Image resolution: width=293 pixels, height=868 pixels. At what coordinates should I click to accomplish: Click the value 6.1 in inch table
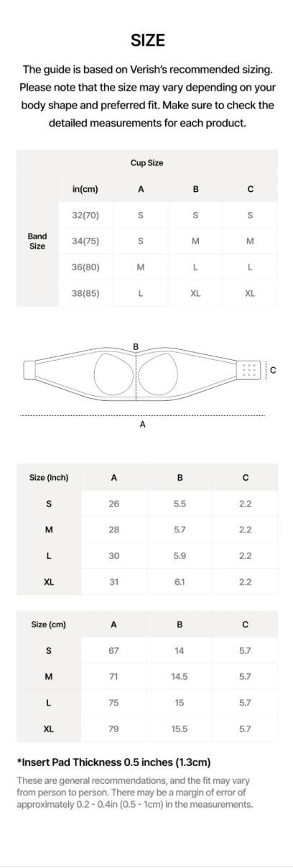click(180, 582)
